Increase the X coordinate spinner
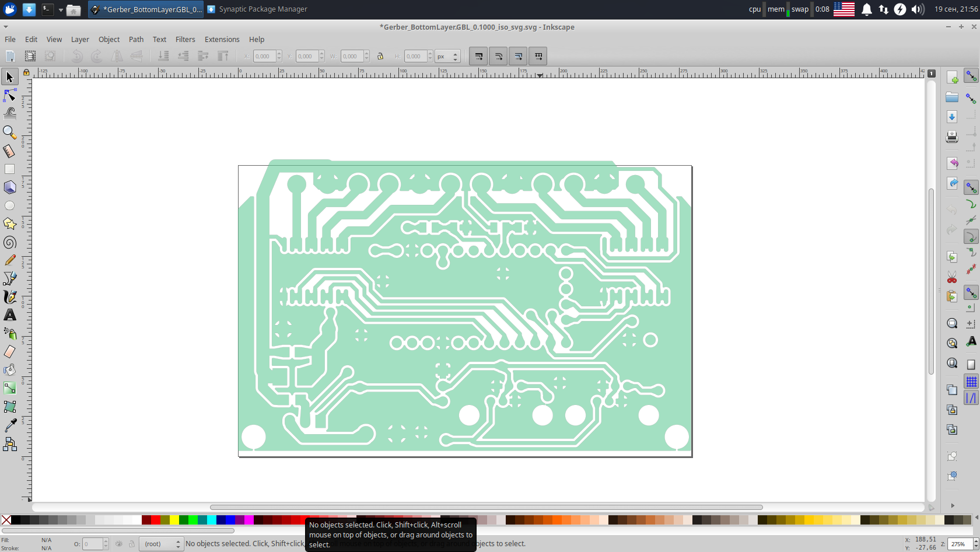 (279, 54)
